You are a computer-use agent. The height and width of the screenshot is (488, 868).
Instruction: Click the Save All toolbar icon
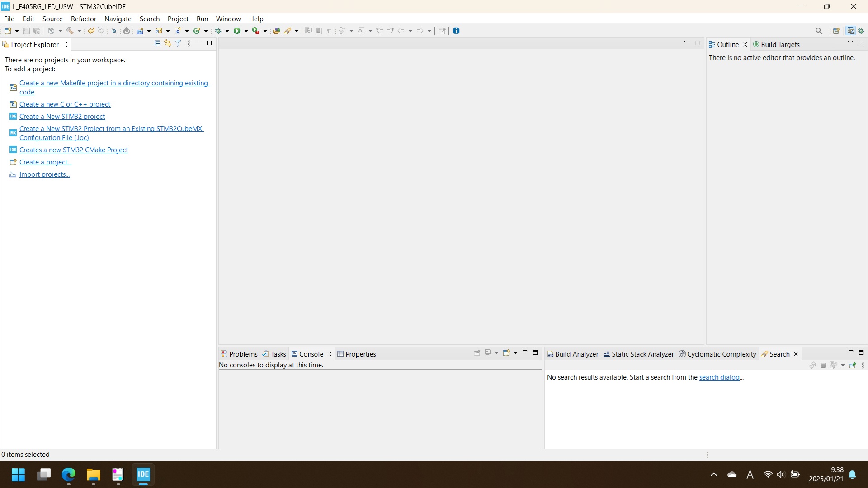click(x=37, y=31)
